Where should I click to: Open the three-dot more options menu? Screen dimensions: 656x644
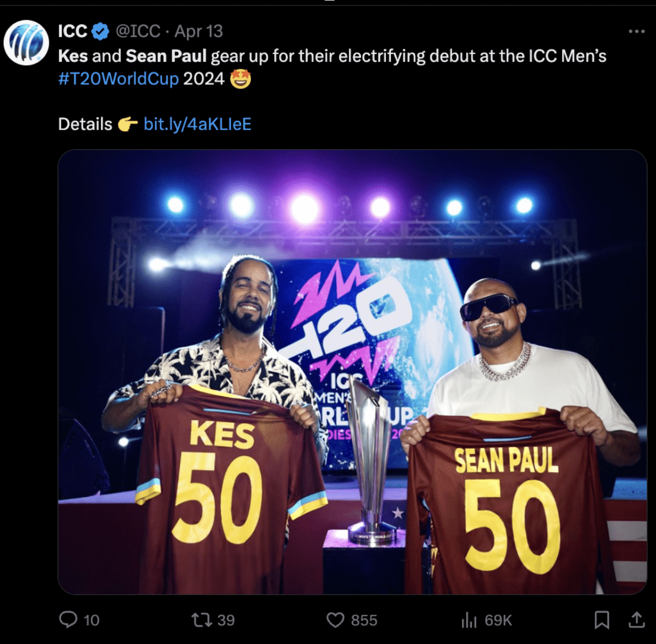click(x=636, y=31)
